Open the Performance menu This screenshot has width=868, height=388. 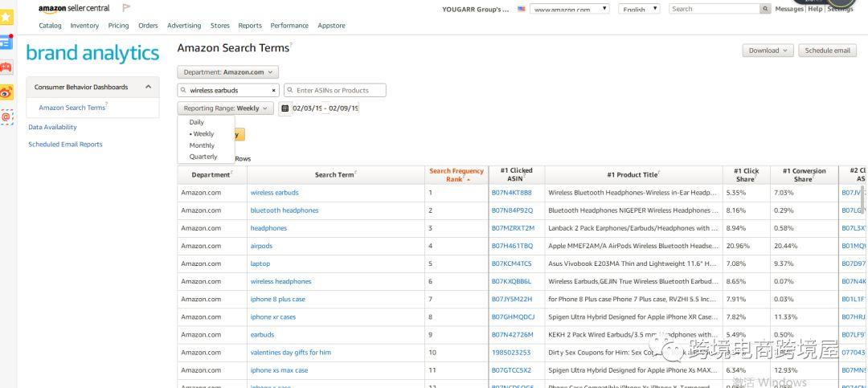(289, 26)
